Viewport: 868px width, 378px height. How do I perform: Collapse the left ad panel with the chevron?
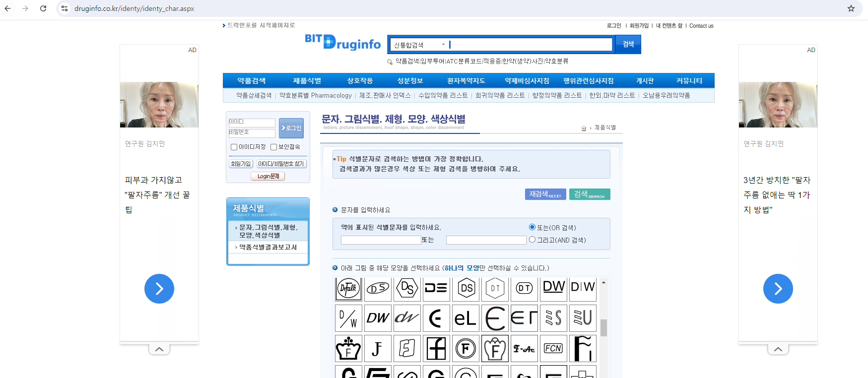tap(159, 349)
